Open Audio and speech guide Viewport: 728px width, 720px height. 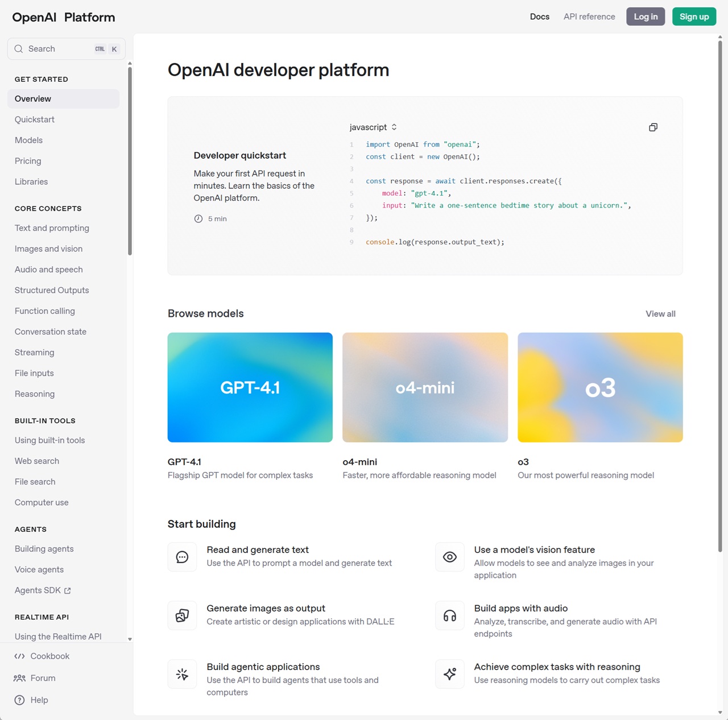pyautogui.click(x=48, y=270)
